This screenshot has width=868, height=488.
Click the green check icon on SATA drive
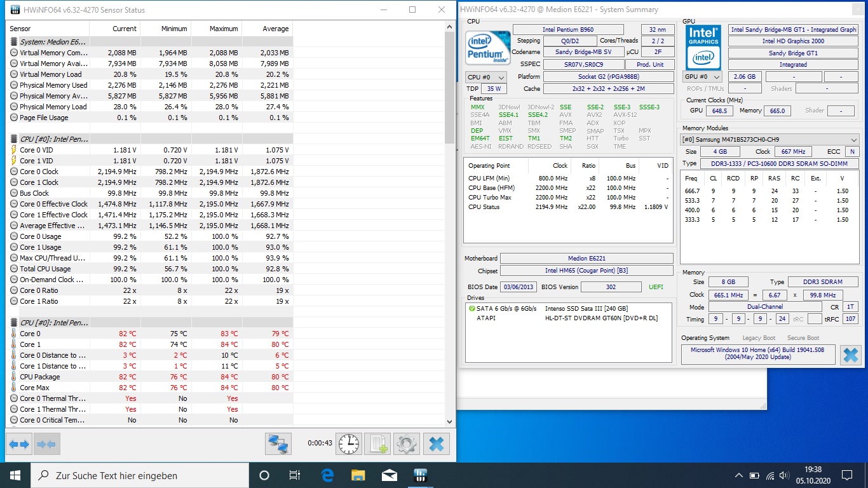tap(471, 309)
